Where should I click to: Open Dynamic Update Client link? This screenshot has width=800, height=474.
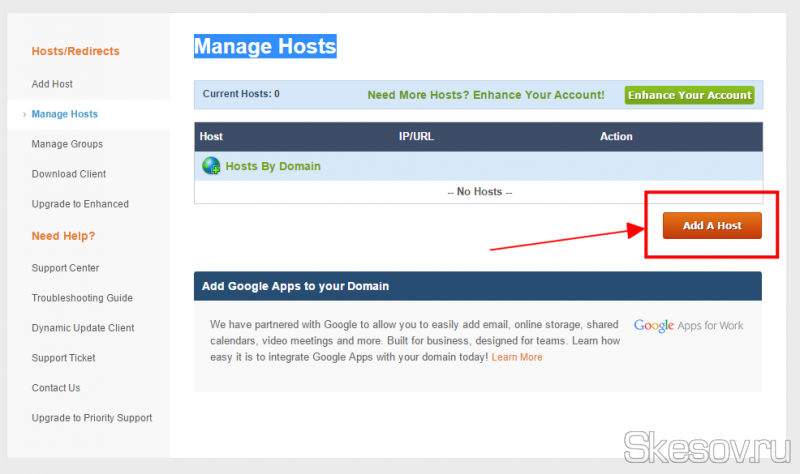tap(83, 328)
